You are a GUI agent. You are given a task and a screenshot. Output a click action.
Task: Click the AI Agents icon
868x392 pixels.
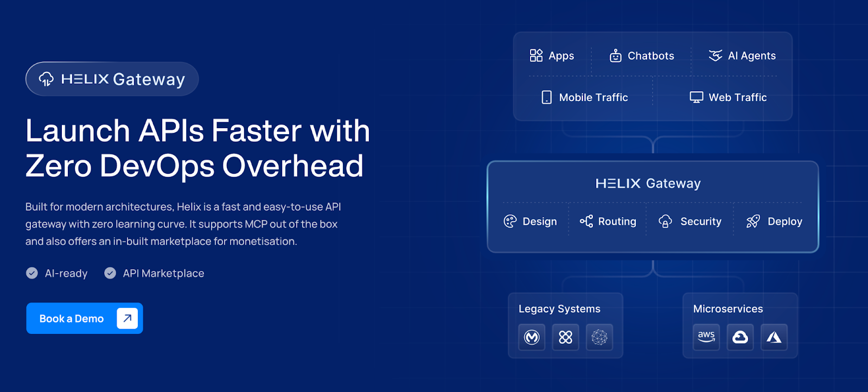[716, 55]
